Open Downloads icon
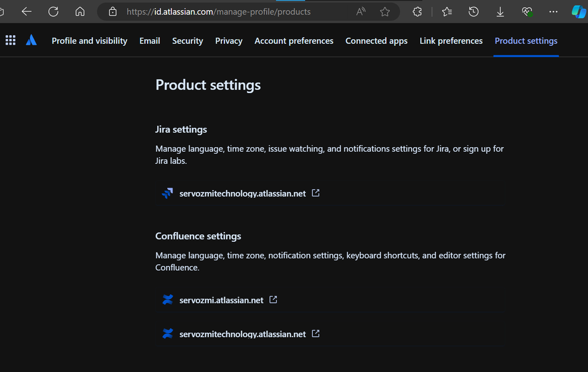The image size is (588, 372). (x=500, y=12)
